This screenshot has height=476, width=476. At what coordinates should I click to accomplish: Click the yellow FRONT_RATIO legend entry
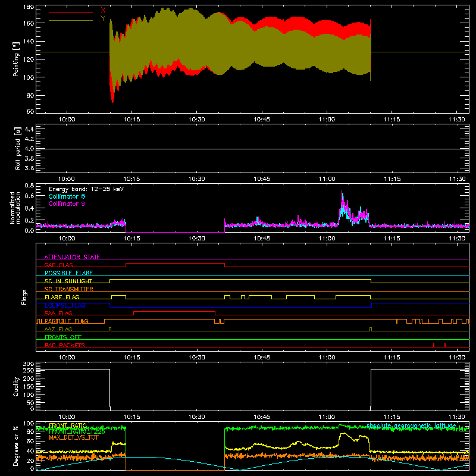[x=68, y=425]
